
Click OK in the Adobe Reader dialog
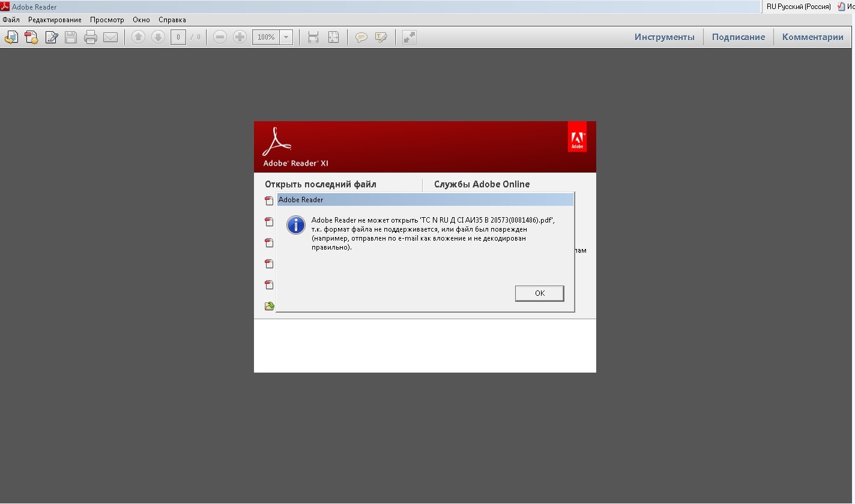click(x=539, y=293)
